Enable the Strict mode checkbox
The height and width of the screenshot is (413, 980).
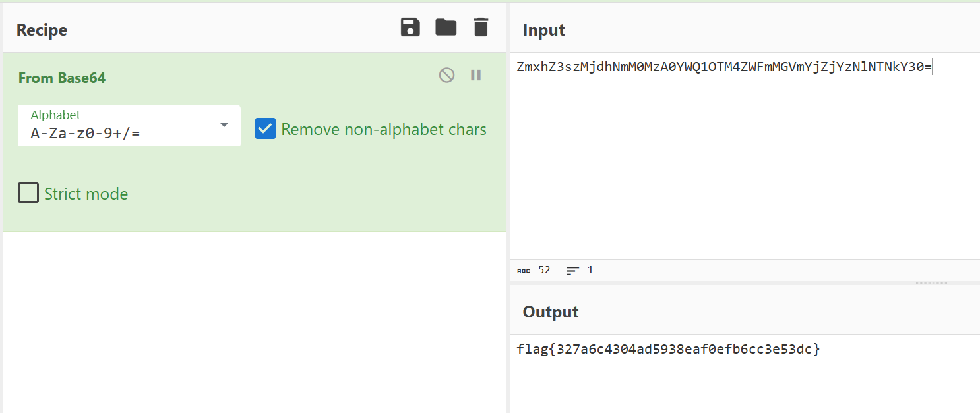click(28, 193)
